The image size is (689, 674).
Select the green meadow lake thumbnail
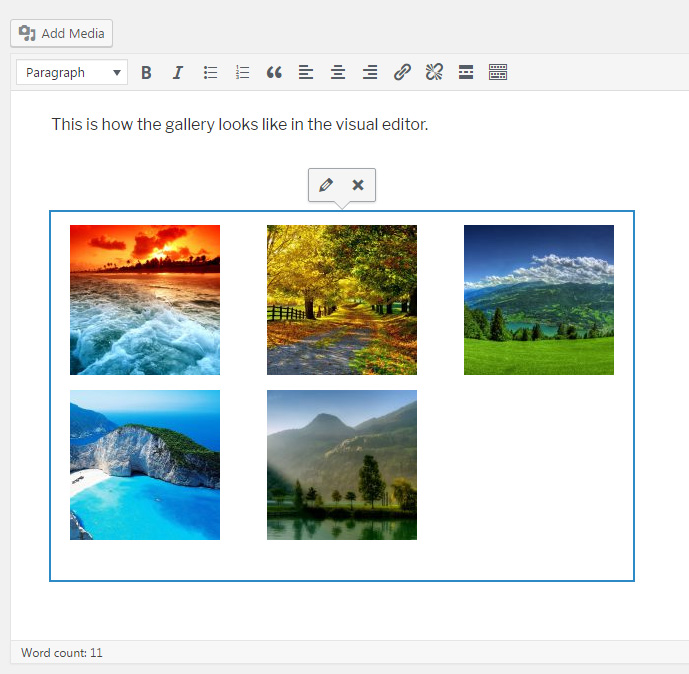pos(539,300)
